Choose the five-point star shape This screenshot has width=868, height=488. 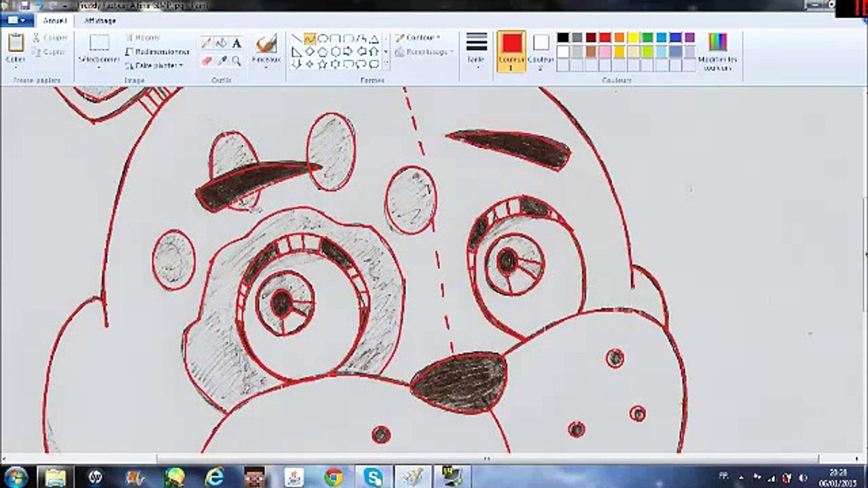point(323,64)
